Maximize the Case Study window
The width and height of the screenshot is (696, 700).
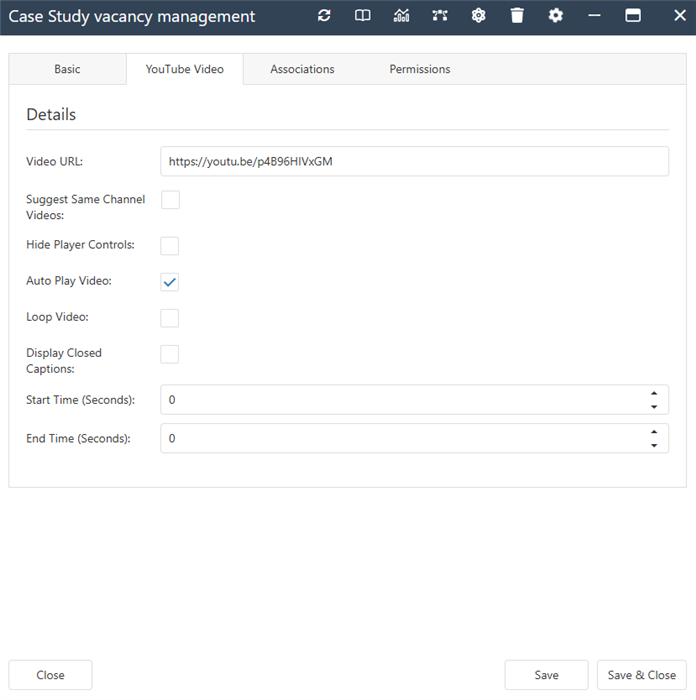pos(633,16)
